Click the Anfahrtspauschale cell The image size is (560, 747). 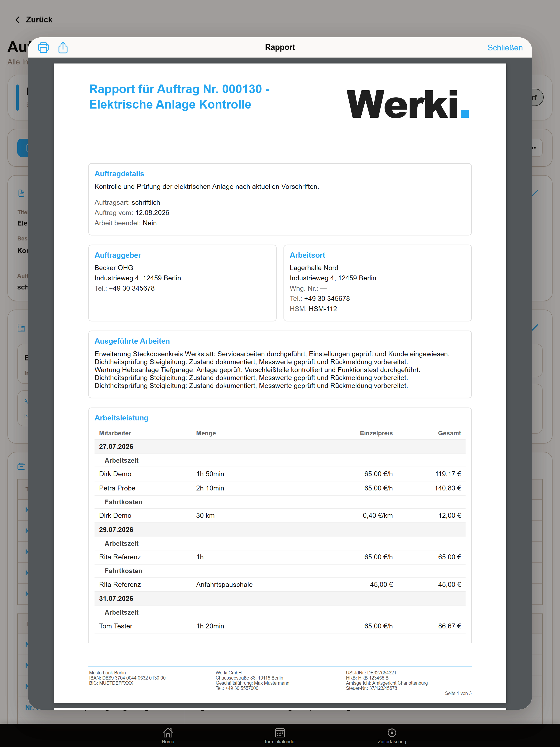pyautogui.click(x=224, y=585)
